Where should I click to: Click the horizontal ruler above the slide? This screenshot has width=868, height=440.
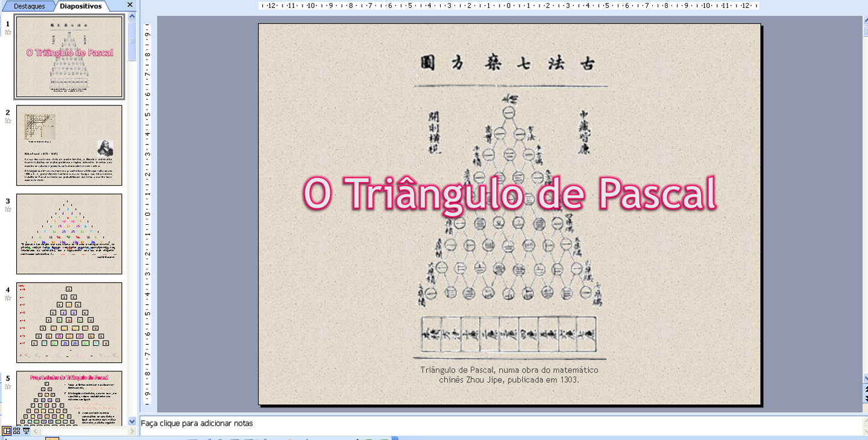click(x=509, y=5)
